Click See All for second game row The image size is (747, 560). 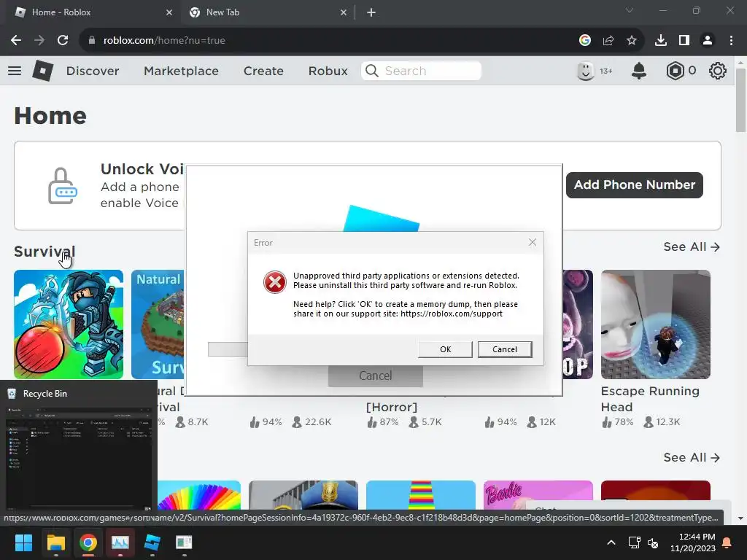pyautogui.click(x=692, y=457)
